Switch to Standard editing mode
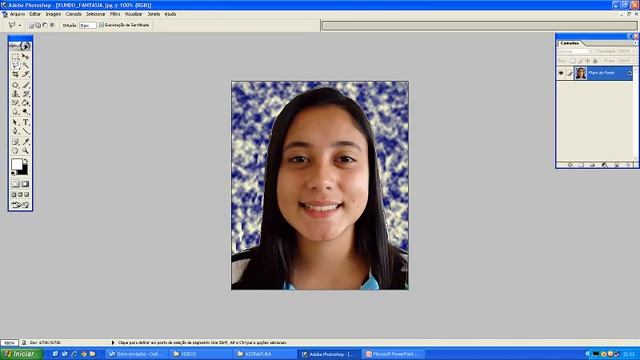 coord(16,184)
